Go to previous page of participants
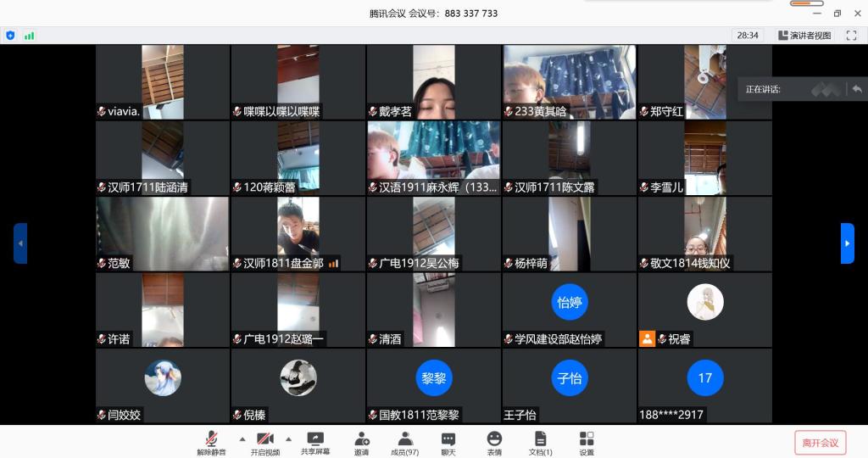This screenshot has height=458, width=868. [20, 243]
